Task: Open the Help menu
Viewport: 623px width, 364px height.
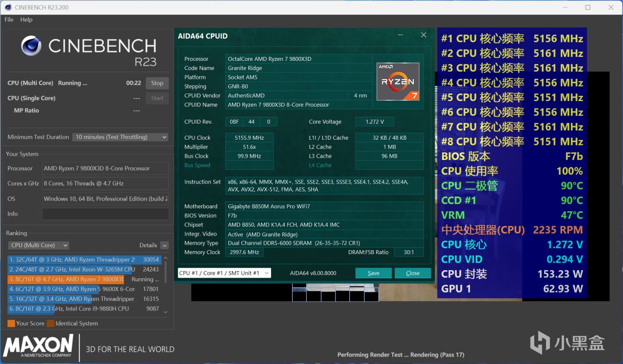Action: click(26, 19)
